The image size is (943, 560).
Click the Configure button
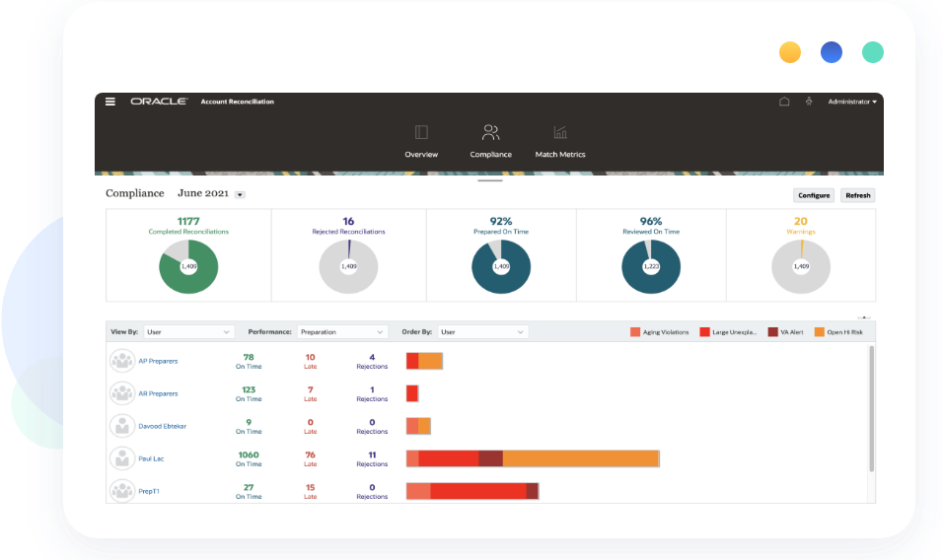814,195
